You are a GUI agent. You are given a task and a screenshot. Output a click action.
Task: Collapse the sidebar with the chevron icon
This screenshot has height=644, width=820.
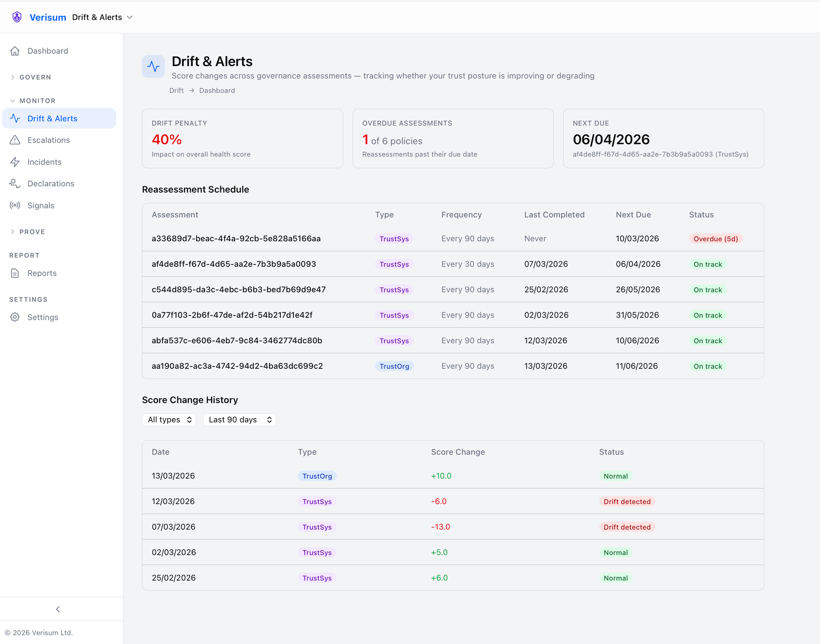(x=57, y=609)
